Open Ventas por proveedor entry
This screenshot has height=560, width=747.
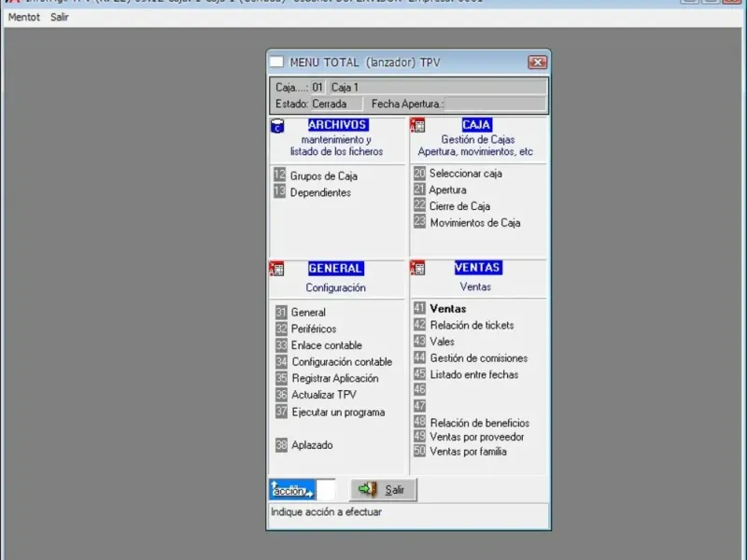pyautogui.click(x=477, y=437)
